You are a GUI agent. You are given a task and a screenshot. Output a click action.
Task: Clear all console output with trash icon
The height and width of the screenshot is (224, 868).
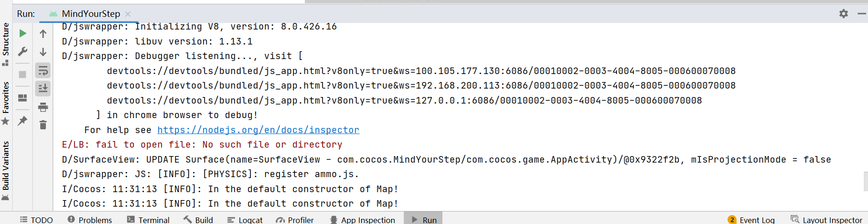pos(43,125)
